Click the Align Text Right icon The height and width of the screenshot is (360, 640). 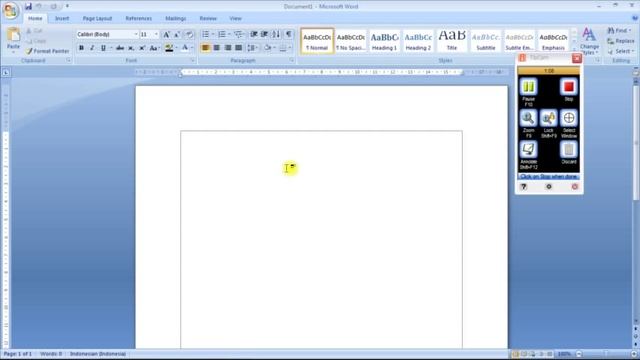pyautogui.click(x=228, y=48)
